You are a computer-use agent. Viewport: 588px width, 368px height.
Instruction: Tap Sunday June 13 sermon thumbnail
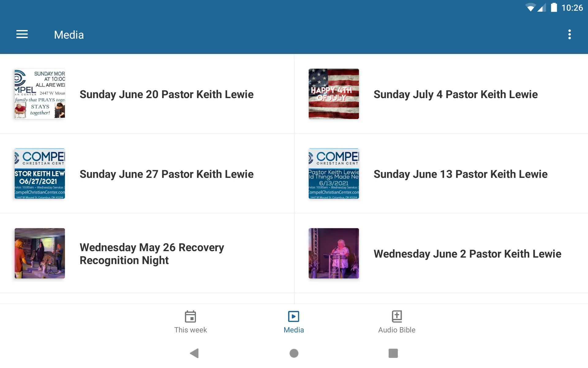(x=334, y=173)
